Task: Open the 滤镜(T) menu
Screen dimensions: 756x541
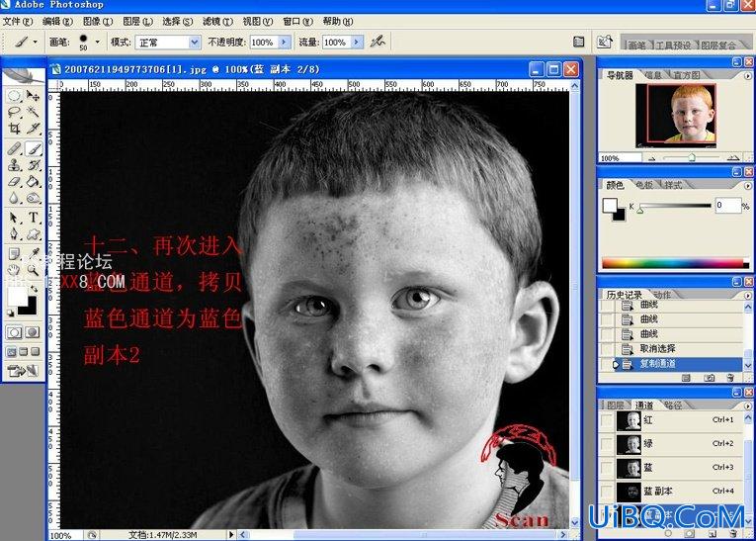Action: 217,21
